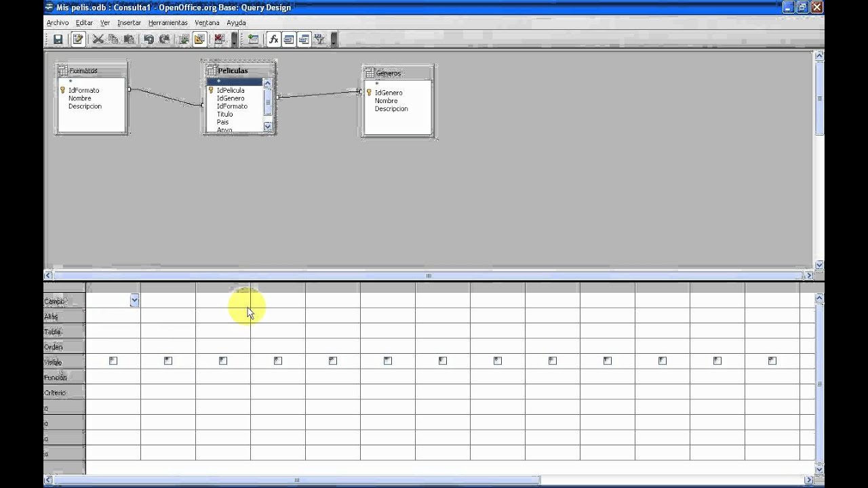Select the Orden row header
This screenshot has height=488, width=868.
64,347
